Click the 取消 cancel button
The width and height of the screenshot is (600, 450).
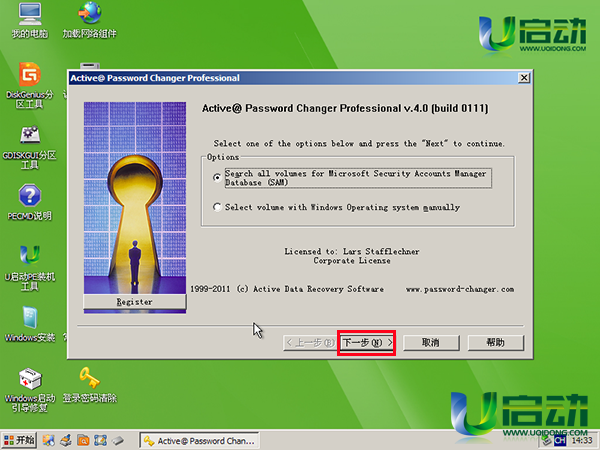point(431,342)
